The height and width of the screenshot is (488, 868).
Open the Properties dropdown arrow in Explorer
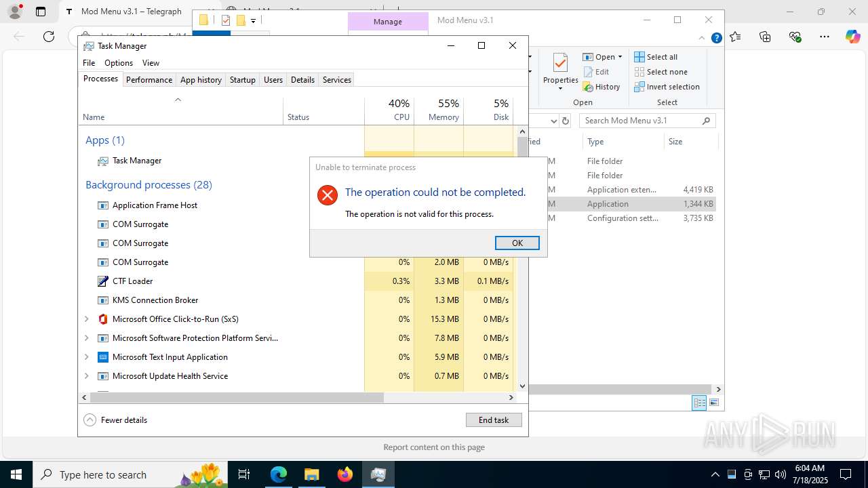tap(560, 89)
